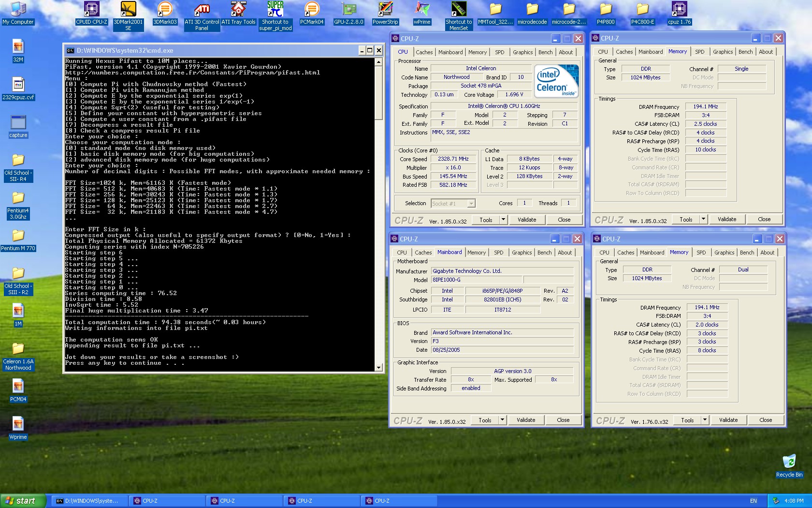812x508 pixels.
Task: Open Bench tab in CPU-Z 1.76 window
Action: click(747, 253)
